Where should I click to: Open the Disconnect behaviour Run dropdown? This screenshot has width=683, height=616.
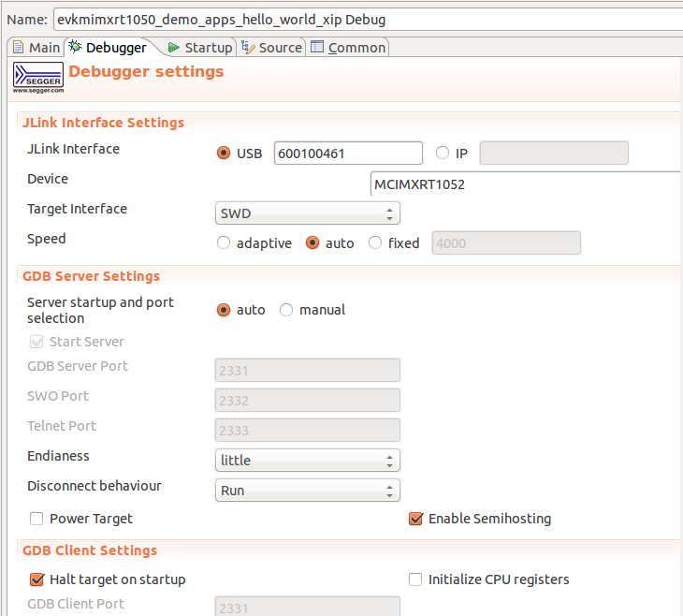pyautogui.click(x=308, y=491)
